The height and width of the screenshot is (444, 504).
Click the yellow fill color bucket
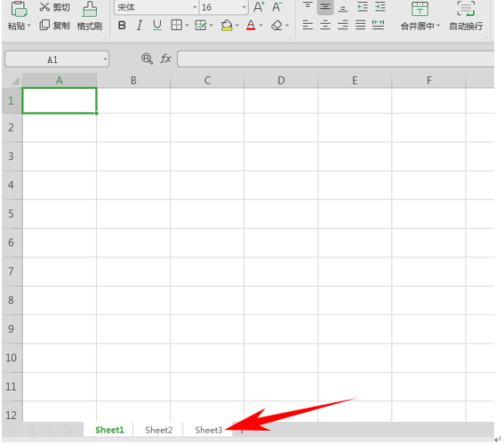coord(227,25)
